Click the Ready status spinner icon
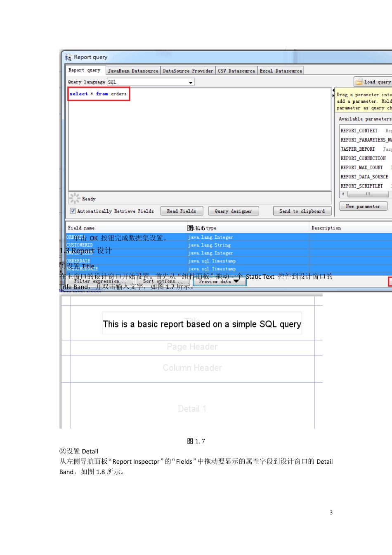This screenshot has height=555, width=392. pyautogui.click(x=75, y=198)
